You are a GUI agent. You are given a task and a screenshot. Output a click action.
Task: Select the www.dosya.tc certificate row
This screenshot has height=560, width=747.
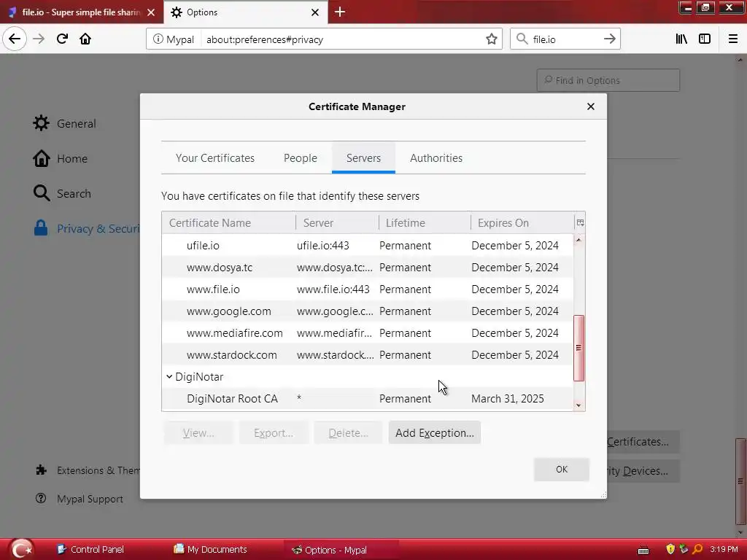point(368,267)
